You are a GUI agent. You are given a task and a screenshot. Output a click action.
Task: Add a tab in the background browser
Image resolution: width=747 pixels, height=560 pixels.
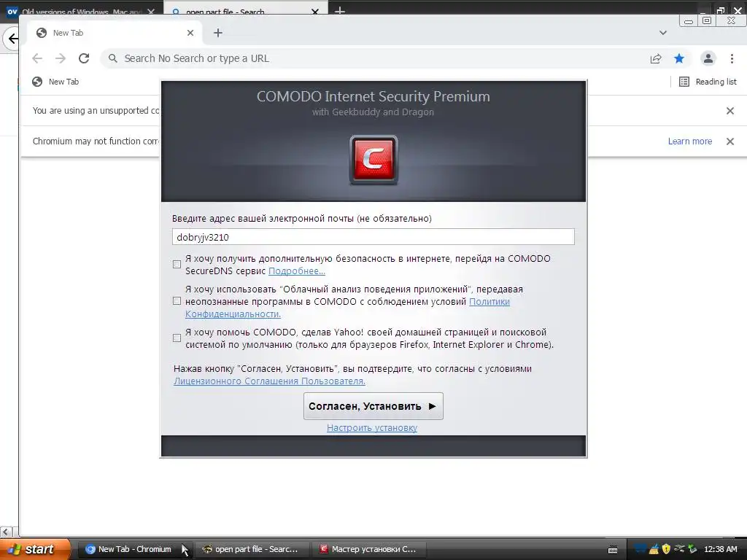(340, 10)
